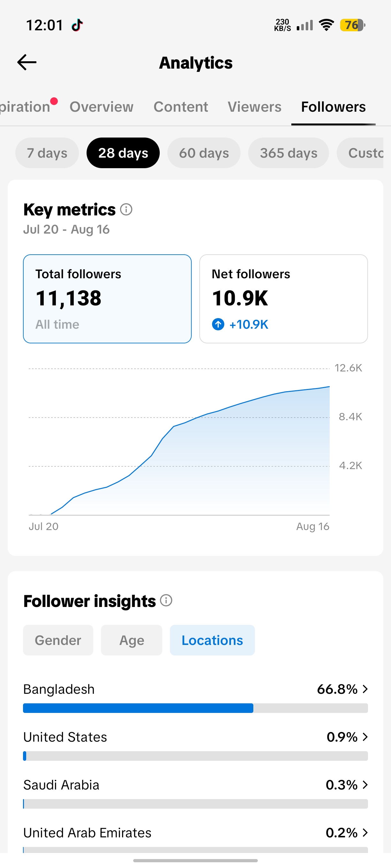Tap the battery indicator icon

353,25
